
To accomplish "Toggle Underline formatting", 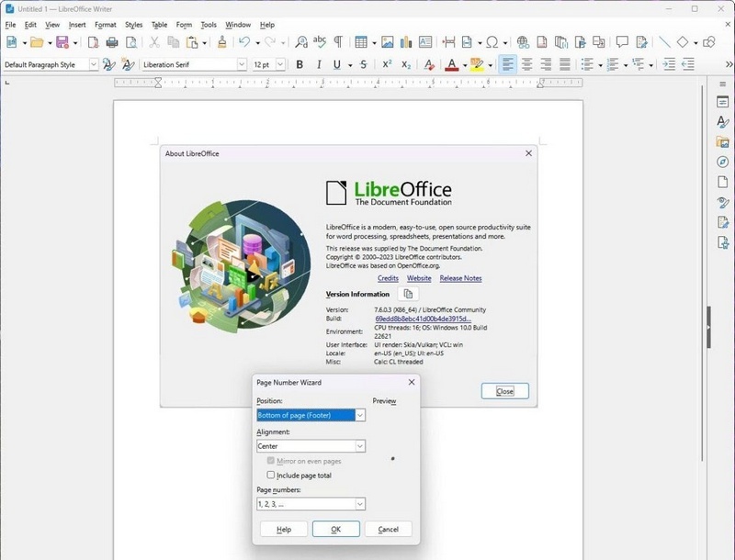I will pyautogui.click(x=336, y=64).
